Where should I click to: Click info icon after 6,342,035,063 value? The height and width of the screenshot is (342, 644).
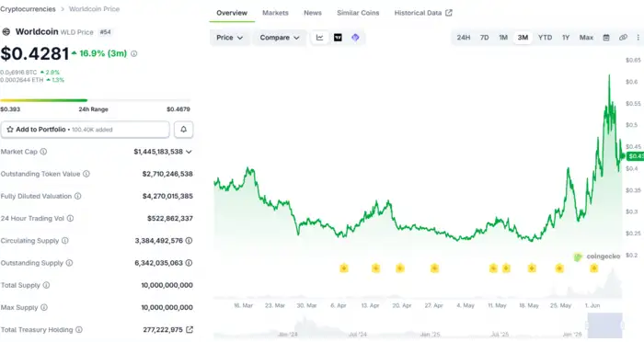tap(189, 263)
